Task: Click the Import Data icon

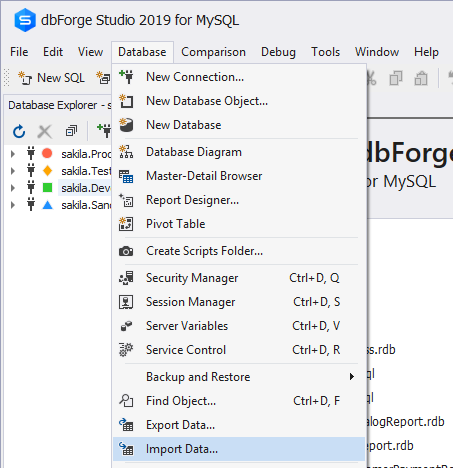Action: pos(126,449)
